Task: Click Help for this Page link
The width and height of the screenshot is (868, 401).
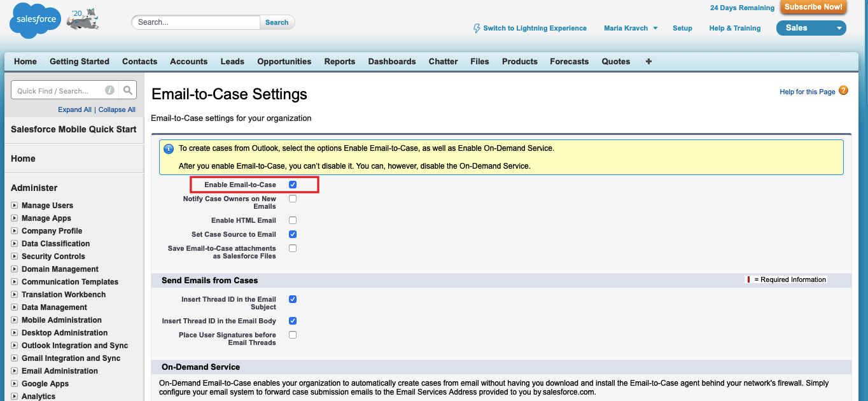Action: pyautogui.click(x=807, y=92)
